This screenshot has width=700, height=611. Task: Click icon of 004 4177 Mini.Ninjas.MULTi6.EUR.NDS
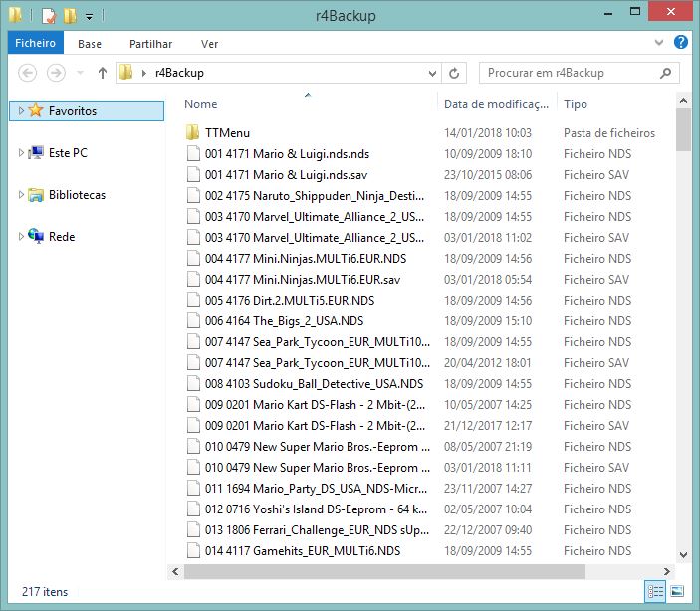tap(193, 259)
